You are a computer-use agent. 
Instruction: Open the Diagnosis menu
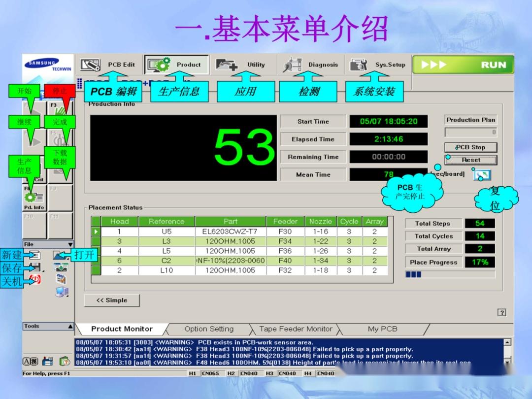(x=310, y=65)
